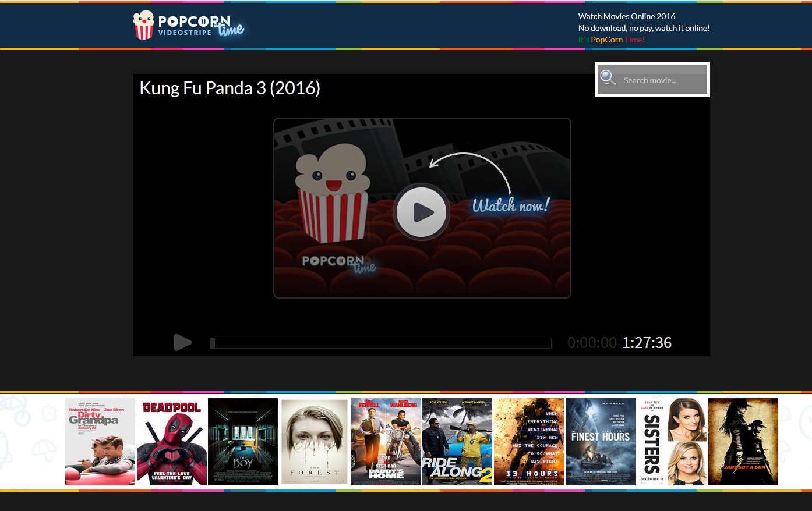Open the Daddy's Home poster
Image resolution: width=812 pixels, height=511 pixels.
386,442
